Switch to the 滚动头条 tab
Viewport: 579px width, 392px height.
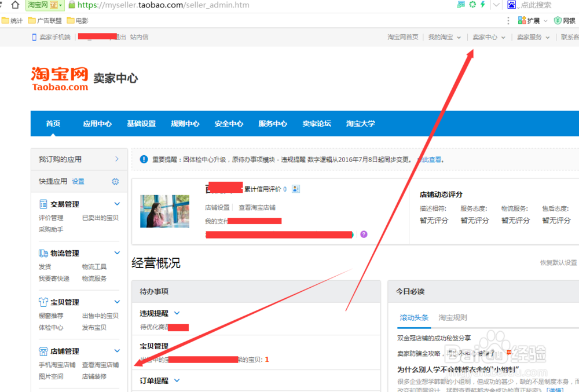click(x=414, y=318)
